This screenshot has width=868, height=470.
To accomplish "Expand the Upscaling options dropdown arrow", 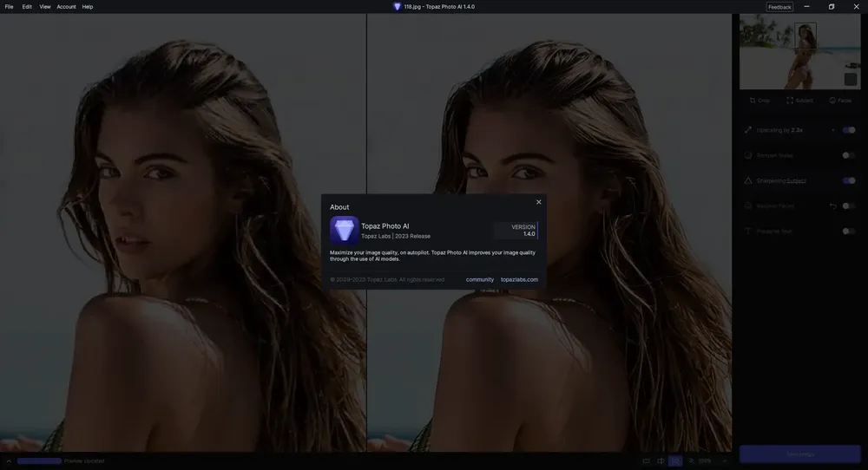I will click(832, 130).
